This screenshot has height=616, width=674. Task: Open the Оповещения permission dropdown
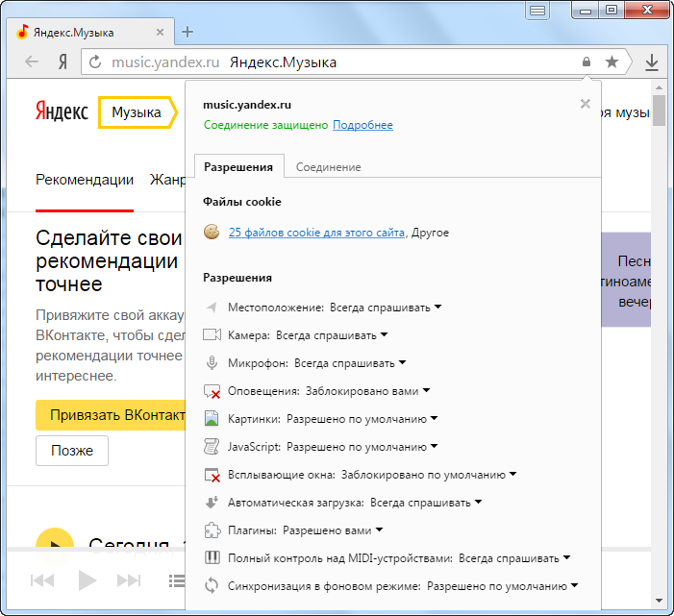pyautogui.click(x=368, y=391)
